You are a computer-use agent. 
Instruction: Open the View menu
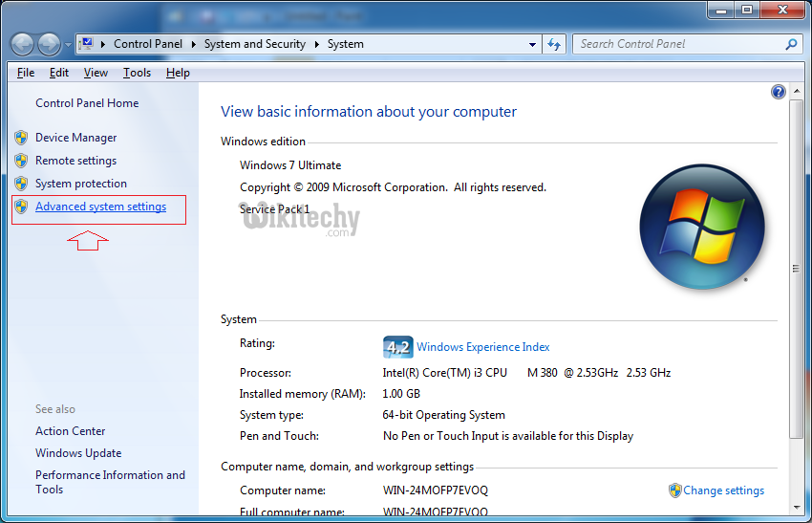click(x=96, y=73)
